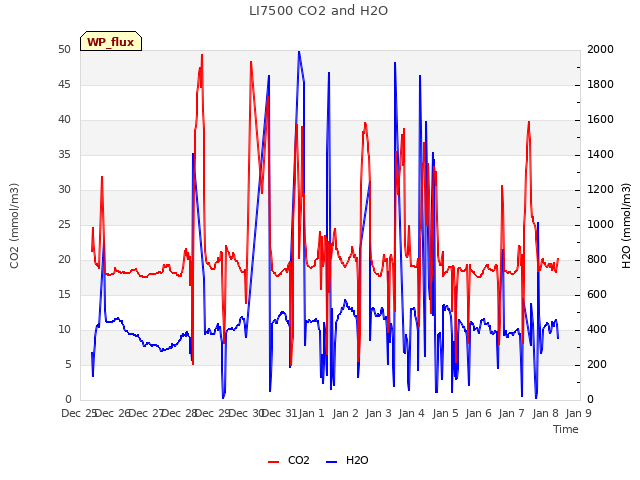Screen dimensions: 640x480
Task: Click the 200 tick on the H2O axis
Action: 597,364
